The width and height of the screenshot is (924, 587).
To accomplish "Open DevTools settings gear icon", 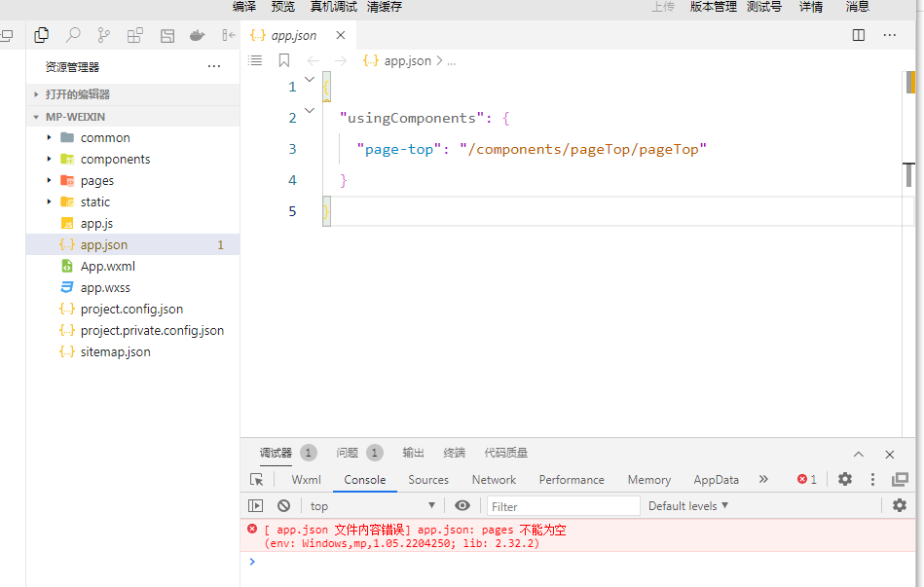I will coord(844,479).
